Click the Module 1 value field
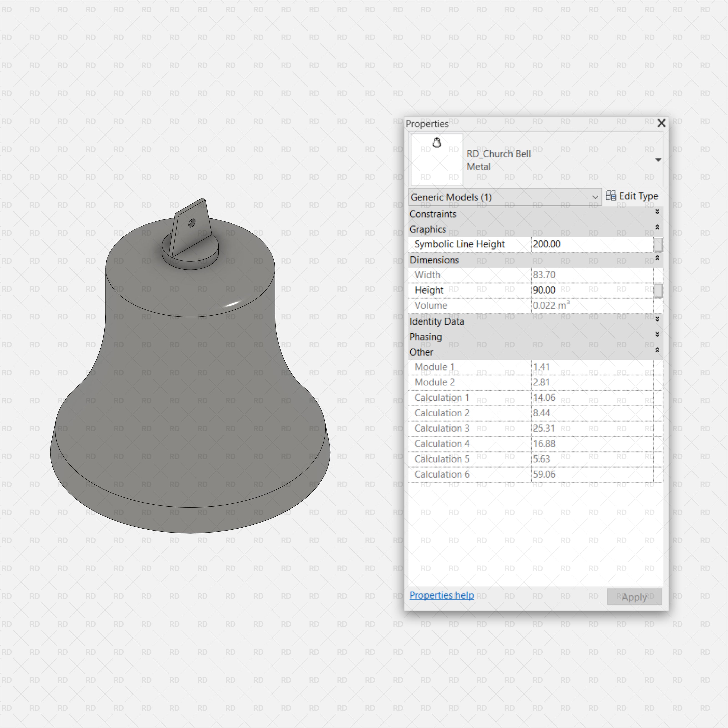 click(591, 367)
